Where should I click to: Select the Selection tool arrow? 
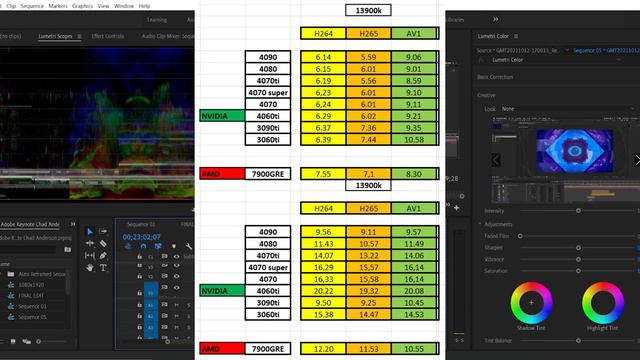point(90,232)
